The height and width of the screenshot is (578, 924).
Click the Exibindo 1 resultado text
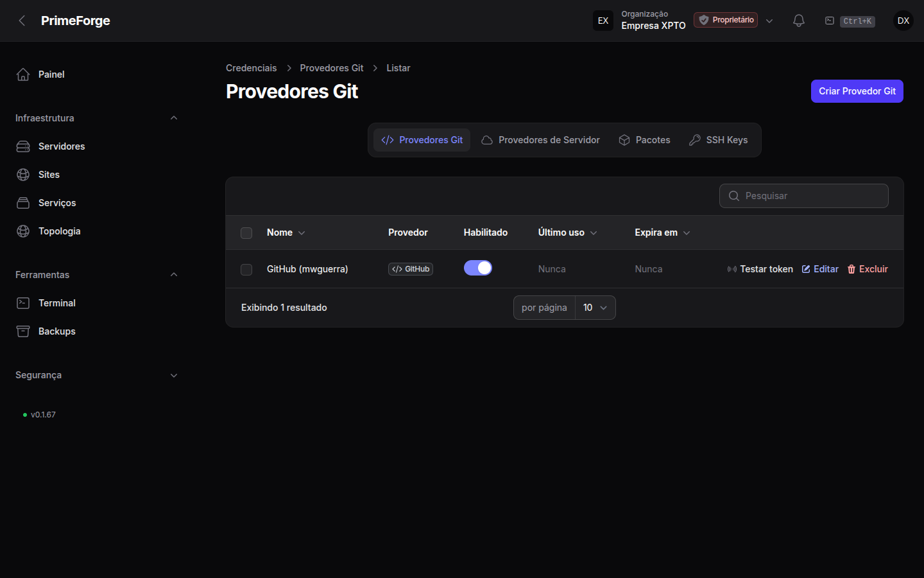(284, 308)
